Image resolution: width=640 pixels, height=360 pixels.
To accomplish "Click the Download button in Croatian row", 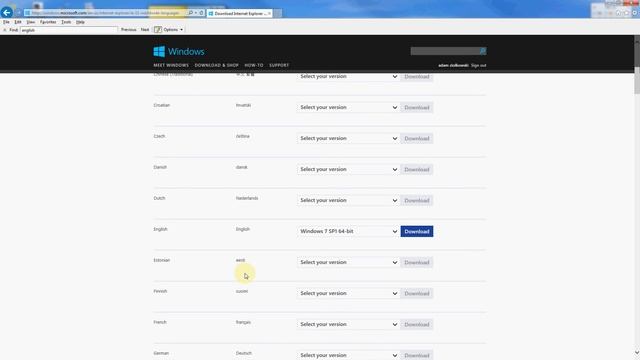I will coord(417,107).
